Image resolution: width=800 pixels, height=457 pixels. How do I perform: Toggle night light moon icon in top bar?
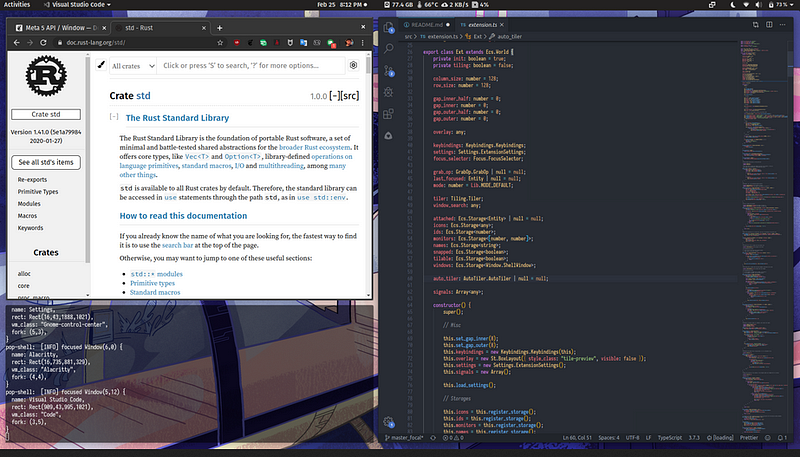click(x=733, y=5)
